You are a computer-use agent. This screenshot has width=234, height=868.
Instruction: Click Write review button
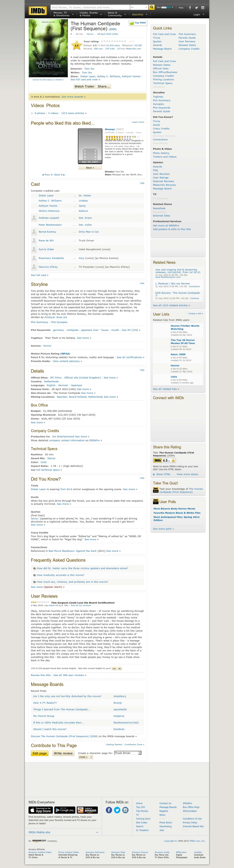coord(63,753)
